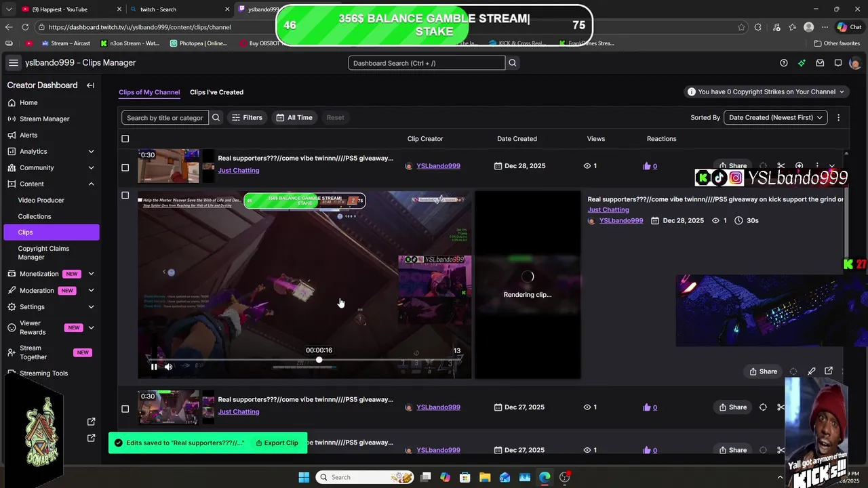Click the scissors edit icon on Dec 28 row
The image size is (868, 488).
(781, 166)
